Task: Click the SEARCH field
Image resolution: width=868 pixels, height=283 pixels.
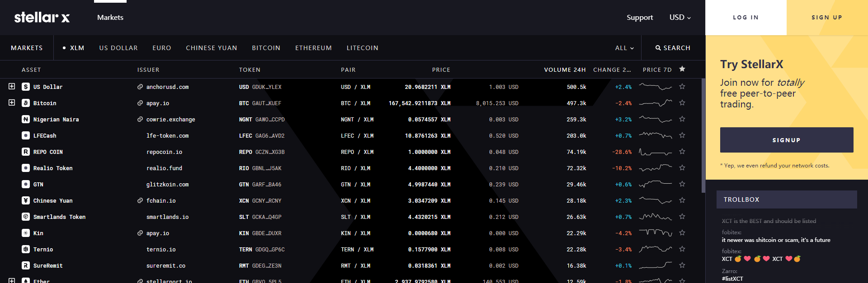Action: click(673, 48)
